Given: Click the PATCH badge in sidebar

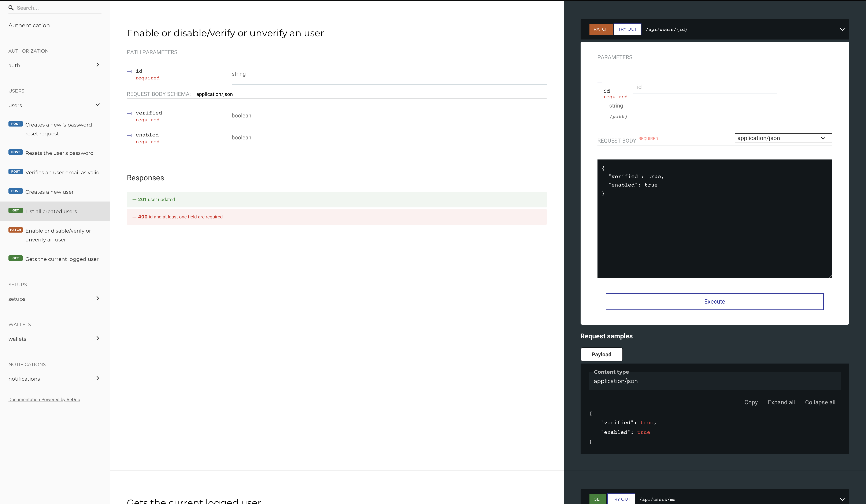Looking at the screenshot, I should pyautogui.click(x=15, y=230).
